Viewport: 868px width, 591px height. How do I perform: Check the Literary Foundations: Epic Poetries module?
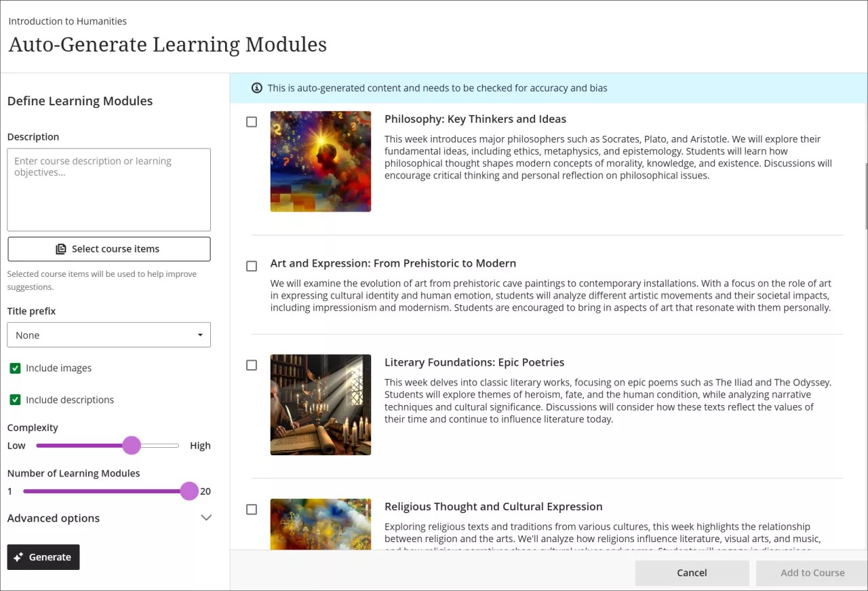click(x=252, y=365)
